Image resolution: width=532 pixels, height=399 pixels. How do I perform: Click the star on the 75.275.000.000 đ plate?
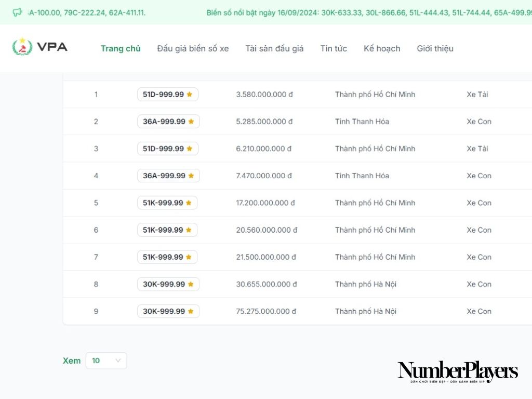point(191,311)
